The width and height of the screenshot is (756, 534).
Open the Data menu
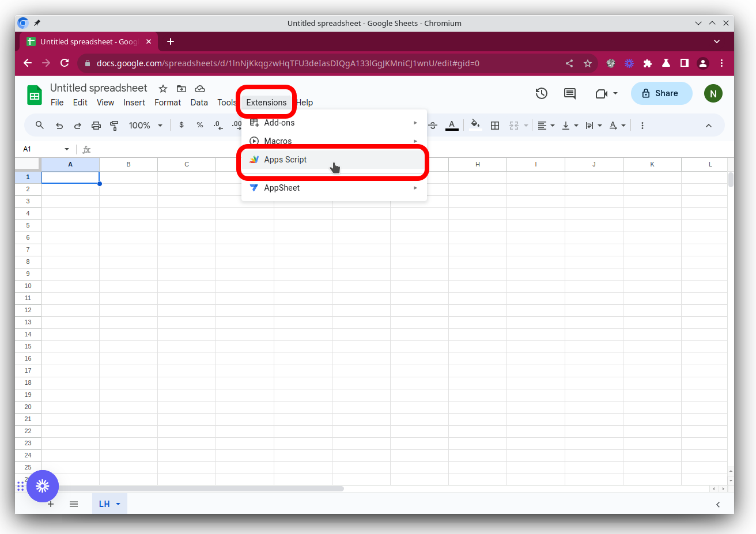(x=199, y=103)
